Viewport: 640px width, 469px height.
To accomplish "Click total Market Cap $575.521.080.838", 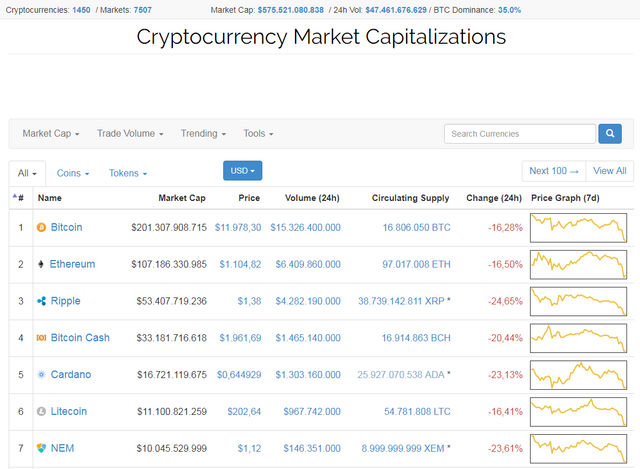I will (x=291, y=10).
